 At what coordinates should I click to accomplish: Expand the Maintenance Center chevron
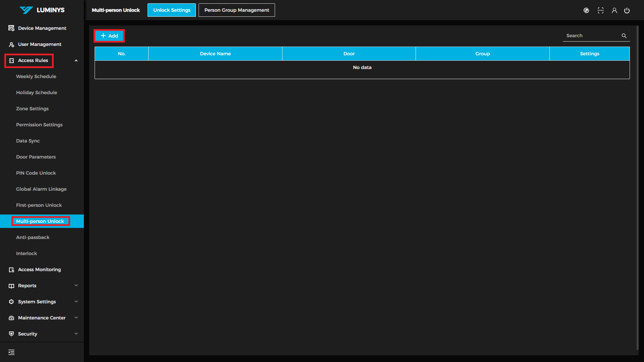click(76, 318)
